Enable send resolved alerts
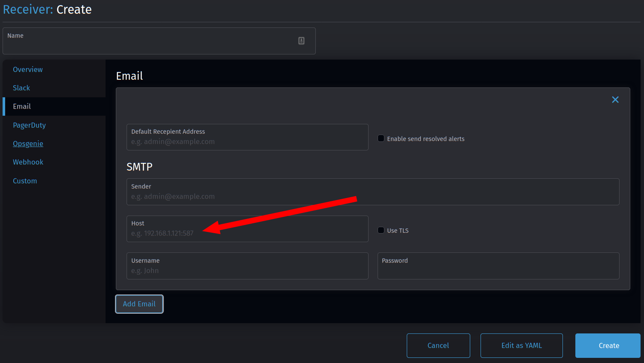Screen dimensions: 644x363 [381, 138]
